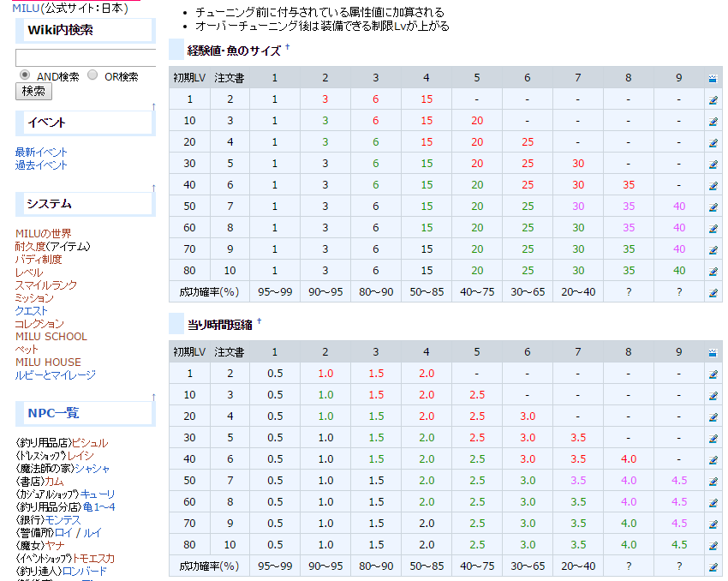Viewport: 728px width, 581px height.
Task: Click the Wiki search text field
Action: pos(86,58)
